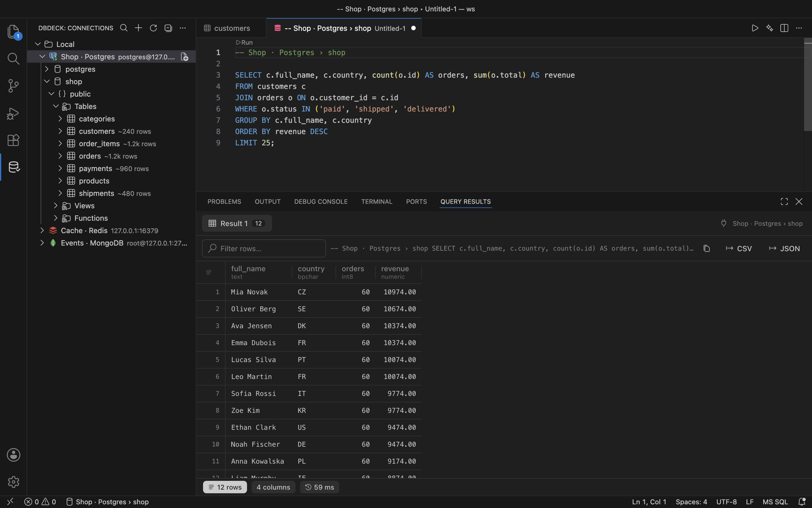Collapse all connections tree icon

168,28
